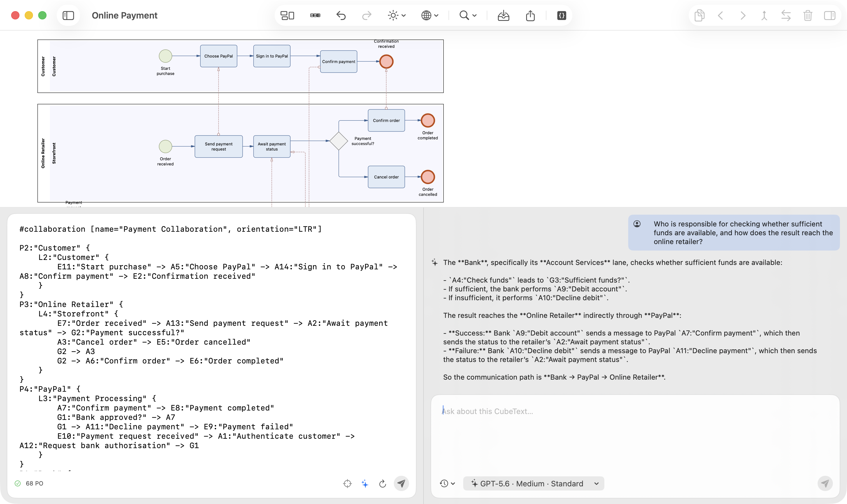Click the copy documents icon

(699, 16)
